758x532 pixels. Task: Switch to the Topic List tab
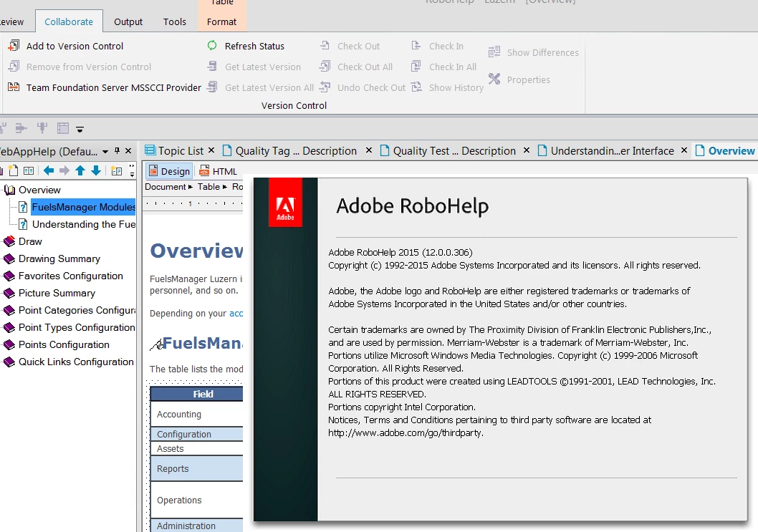pyautogui.click(x=175, y=151)
